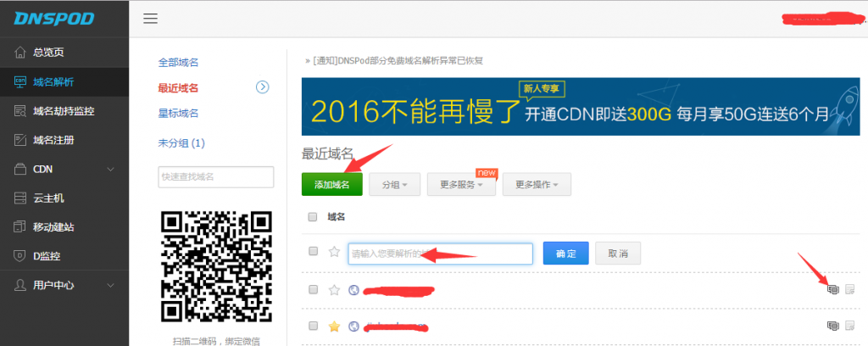Open the 更多操作 dropdown

coord(537,184)
